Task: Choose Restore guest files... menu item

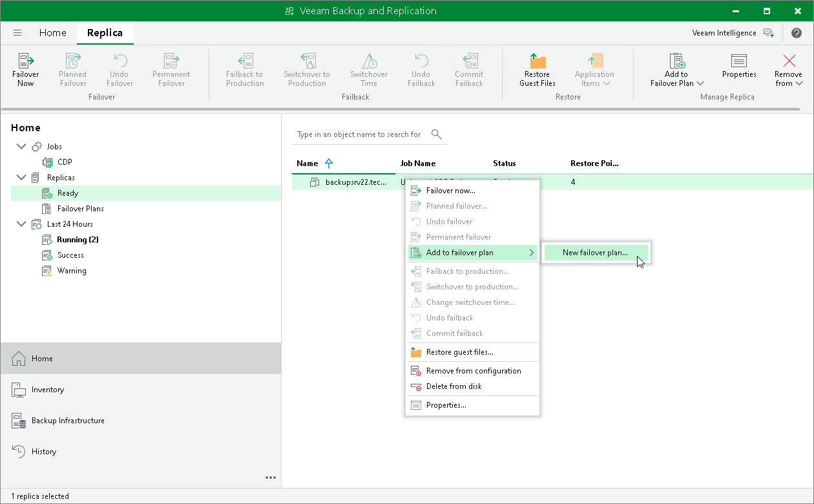Action: [472, 352]
